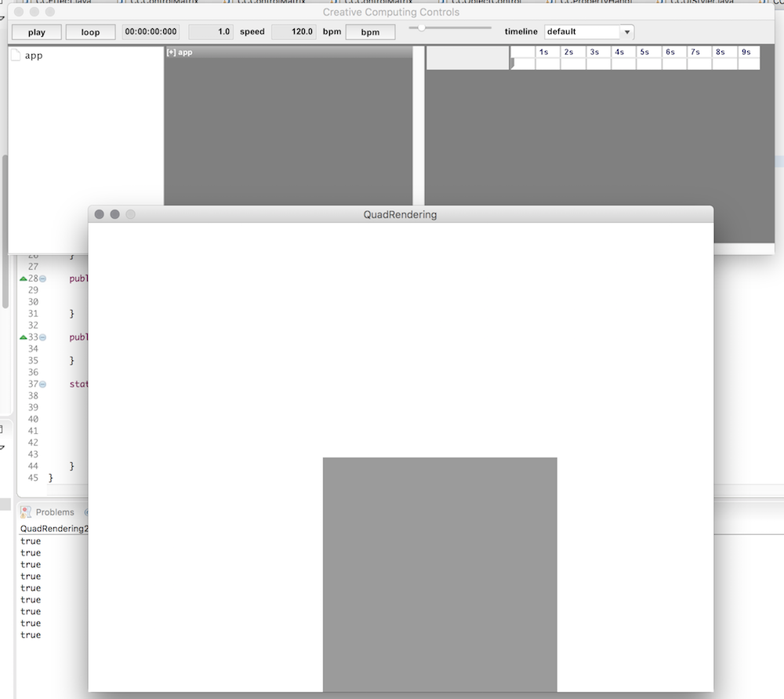The image size is (784, 699).
Task: Collapse the code fold at line 37
Action: pos(43,384)
